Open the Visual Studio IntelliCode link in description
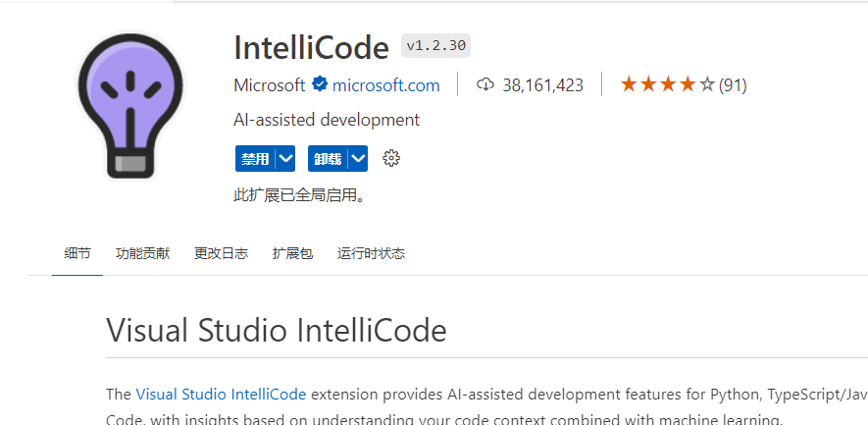This screenshot has width=868, height=425. point(221,395)
